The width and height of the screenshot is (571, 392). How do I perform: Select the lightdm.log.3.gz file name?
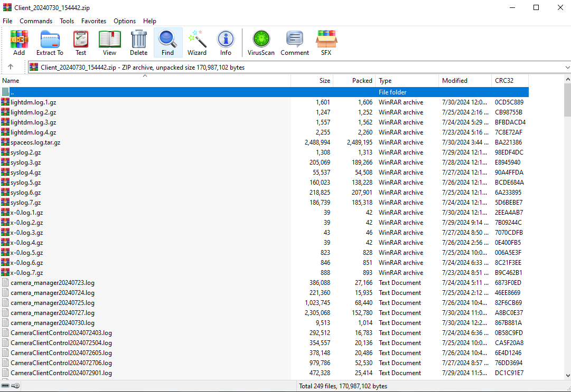pyautogui.click(x=33, y=122)
